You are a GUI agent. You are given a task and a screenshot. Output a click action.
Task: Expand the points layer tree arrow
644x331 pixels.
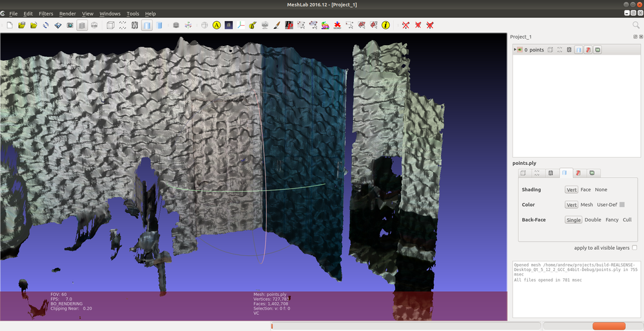coord(514,50)
